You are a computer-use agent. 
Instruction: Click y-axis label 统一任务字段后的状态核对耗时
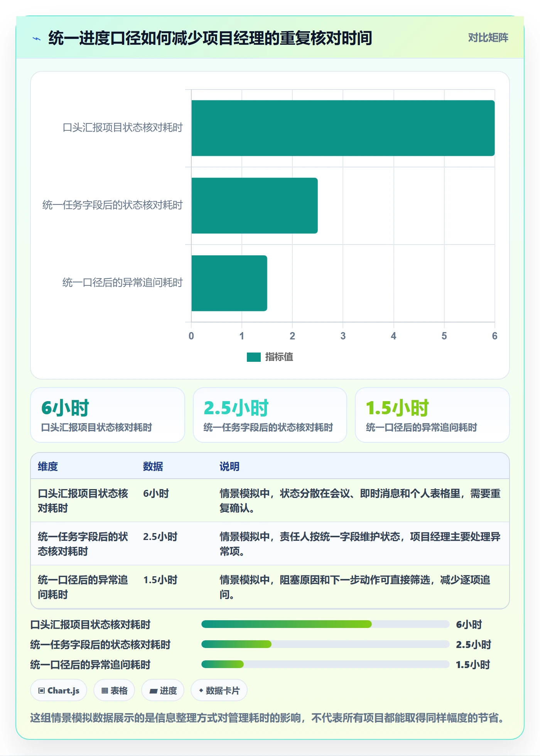click(113, 205)
